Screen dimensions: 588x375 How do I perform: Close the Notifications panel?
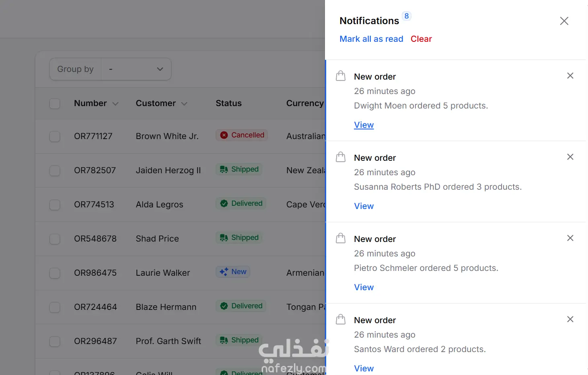[x=564, y=21]
